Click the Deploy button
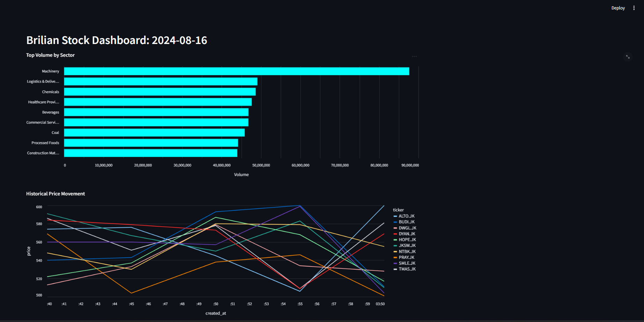This screenshot has height=322, width=644. coord(618,8)
